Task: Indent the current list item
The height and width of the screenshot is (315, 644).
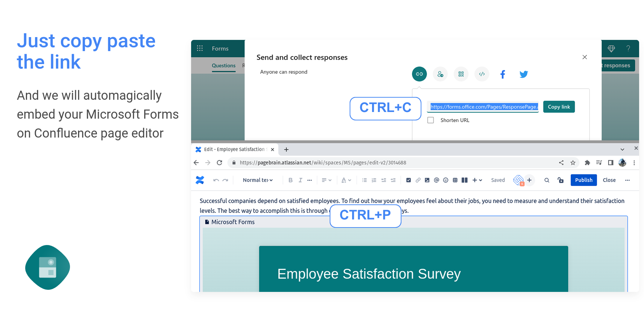Action: pos(393,180)
